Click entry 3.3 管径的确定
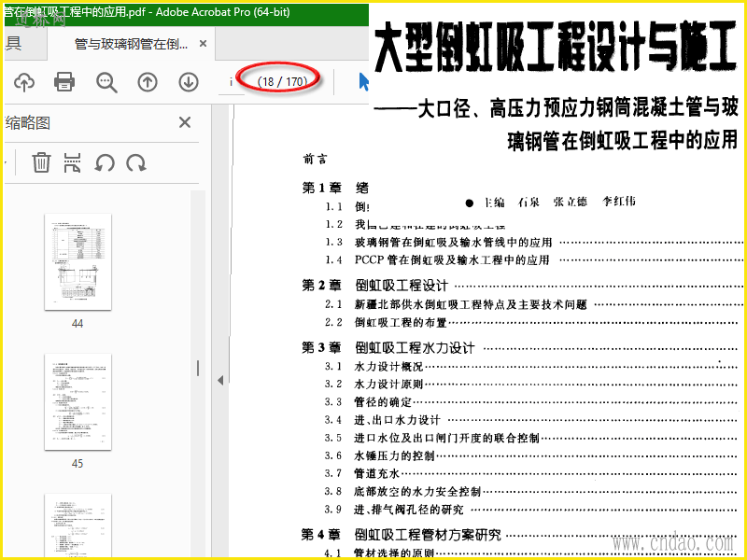The image size is (747, 560). pos(368,402)
